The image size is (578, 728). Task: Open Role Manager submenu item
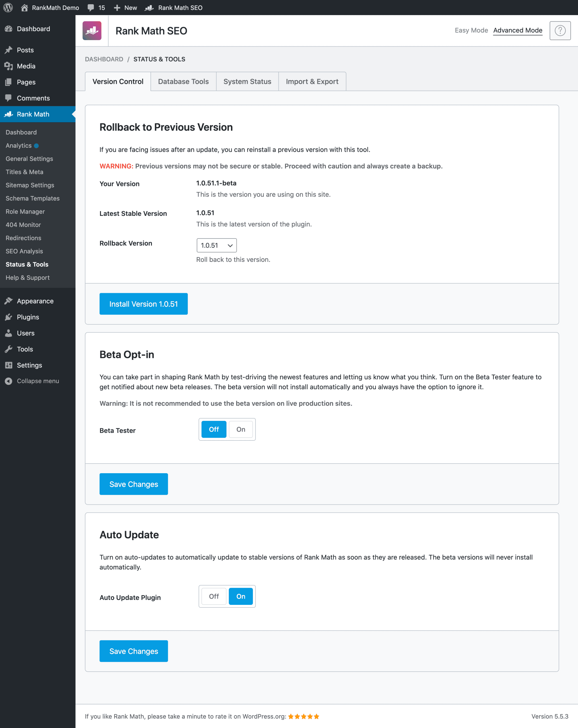pos(25,211)
